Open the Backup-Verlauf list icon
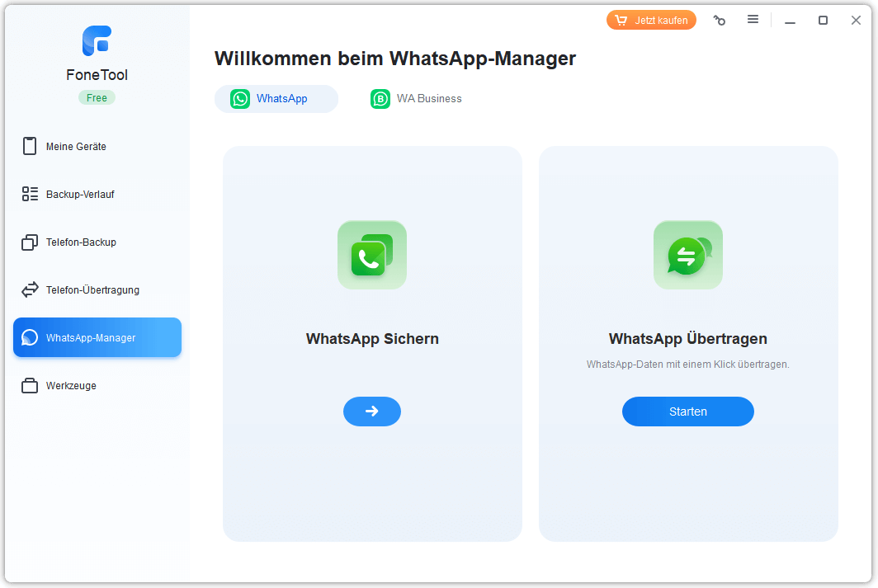This screenshot has height=588, width=878. [31, 195]
